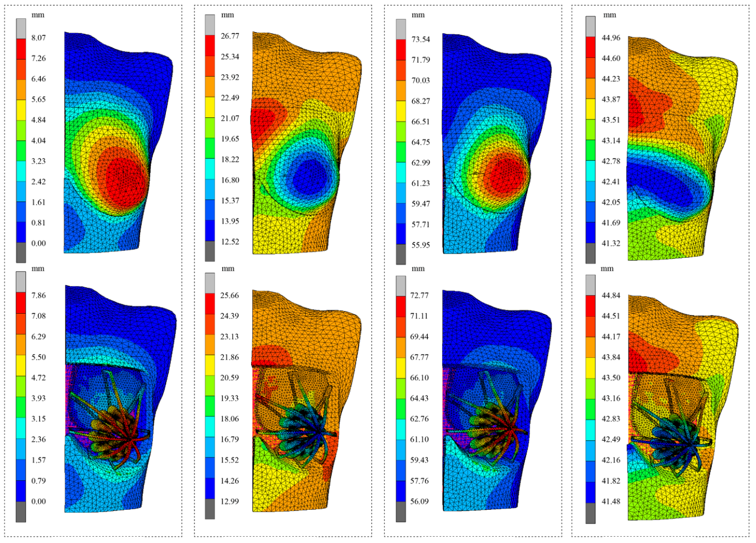Viewport: 756px width, 543px height.
Task: Click the 21.86 legend label
Action: tap(230, 357)
